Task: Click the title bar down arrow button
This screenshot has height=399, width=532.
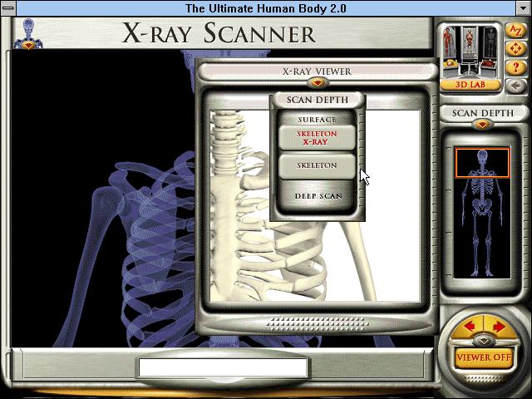Action: 524,7
